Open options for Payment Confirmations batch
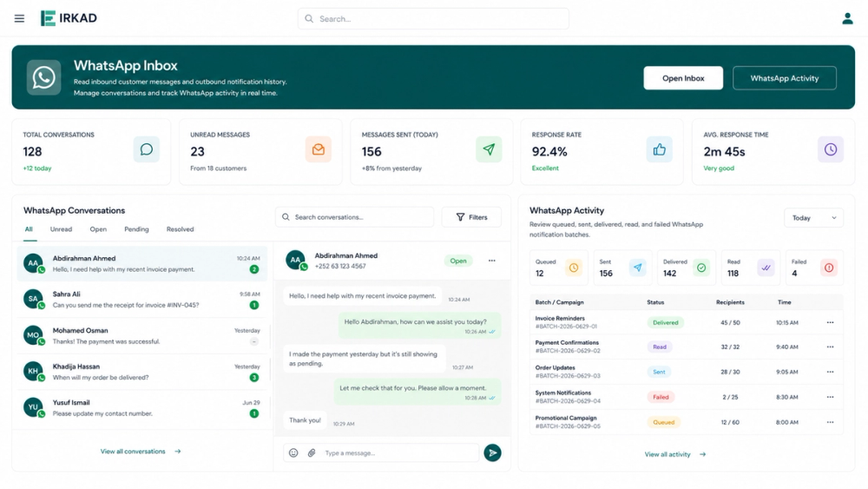868x489 pixels. [x=830, y=347]
